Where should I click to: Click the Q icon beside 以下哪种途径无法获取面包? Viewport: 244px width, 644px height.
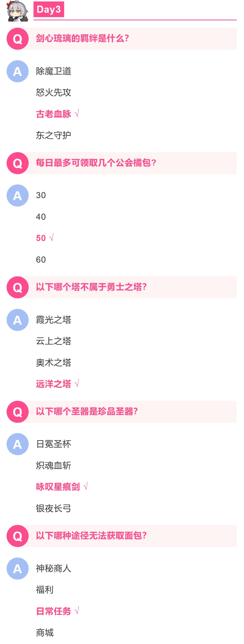18,536
